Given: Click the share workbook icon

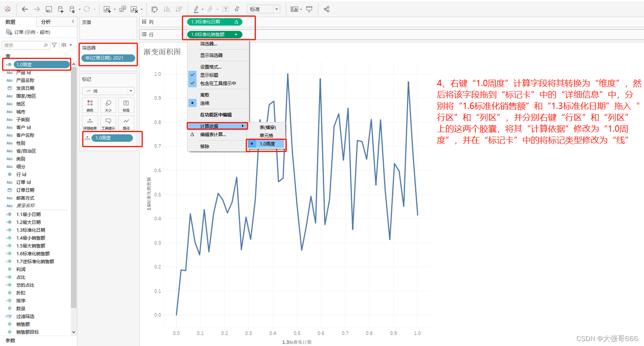Looking at the screenshot, I should coord(326,9).
